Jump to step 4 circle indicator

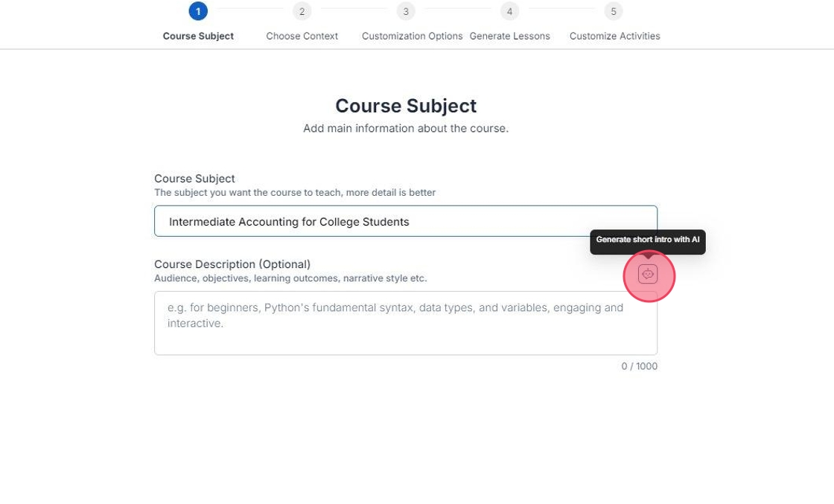point(509,11)
